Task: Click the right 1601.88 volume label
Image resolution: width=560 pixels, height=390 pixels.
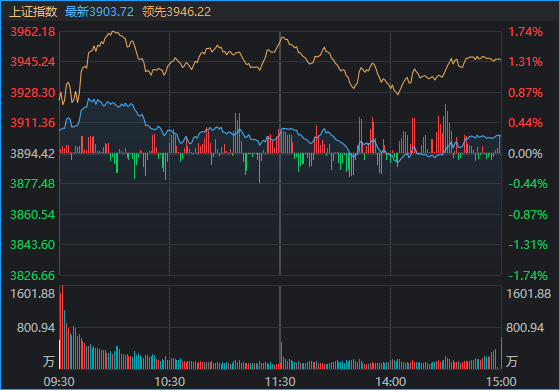Action: coord(529,294)
